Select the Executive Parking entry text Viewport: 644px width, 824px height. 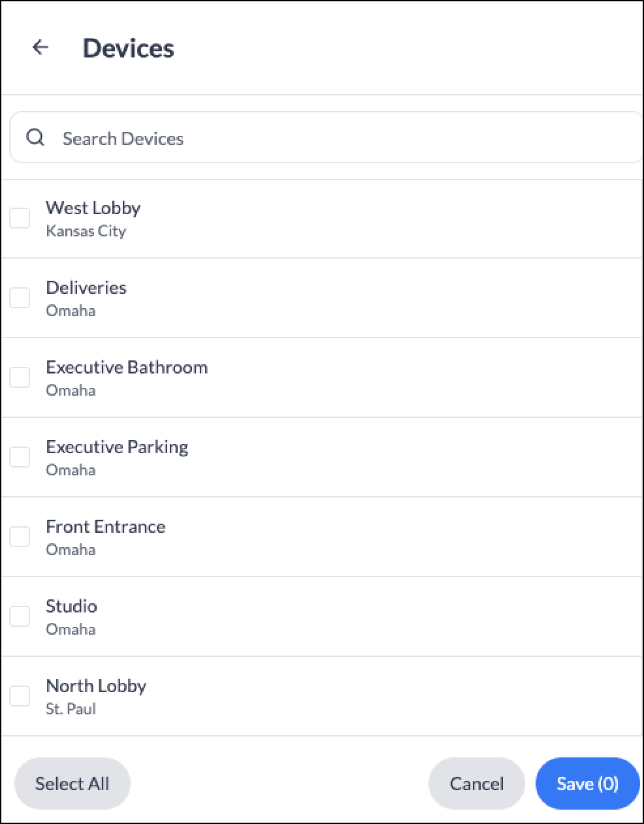(117, 447)
